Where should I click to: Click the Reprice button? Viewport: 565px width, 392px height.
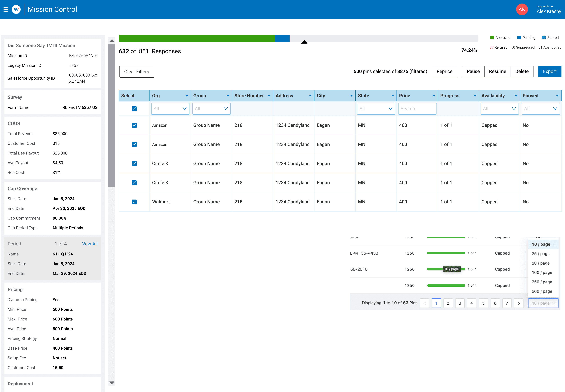coord(444,72)
